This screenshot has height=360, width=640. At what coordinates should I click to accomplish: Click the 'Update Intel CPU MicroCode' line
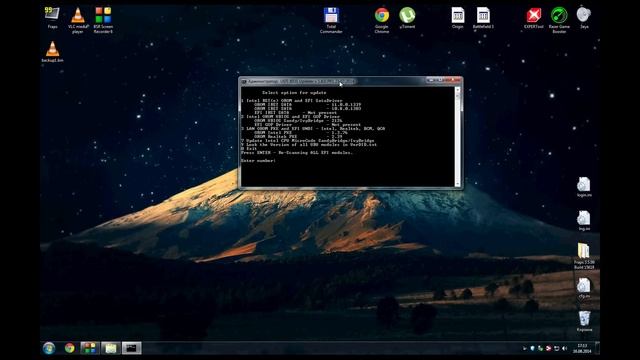(308, 140)
